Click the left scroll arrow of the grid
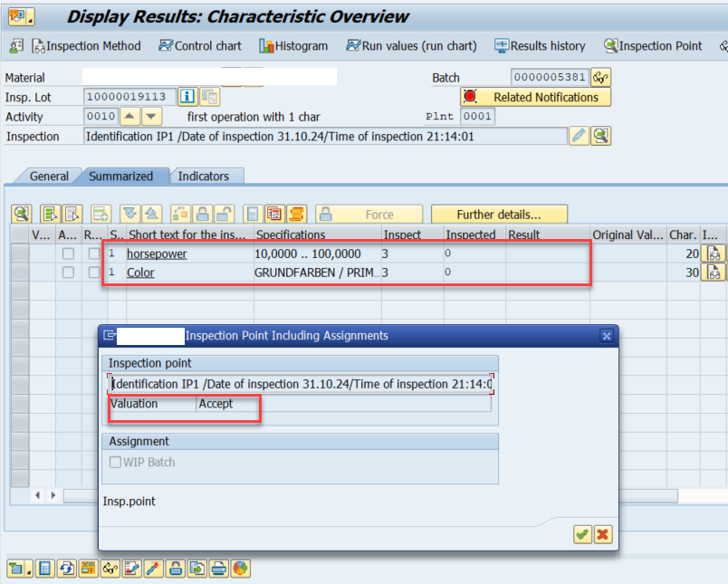Image resolution: width=728 pixels, height=584 pixels. tap(37, 495)
